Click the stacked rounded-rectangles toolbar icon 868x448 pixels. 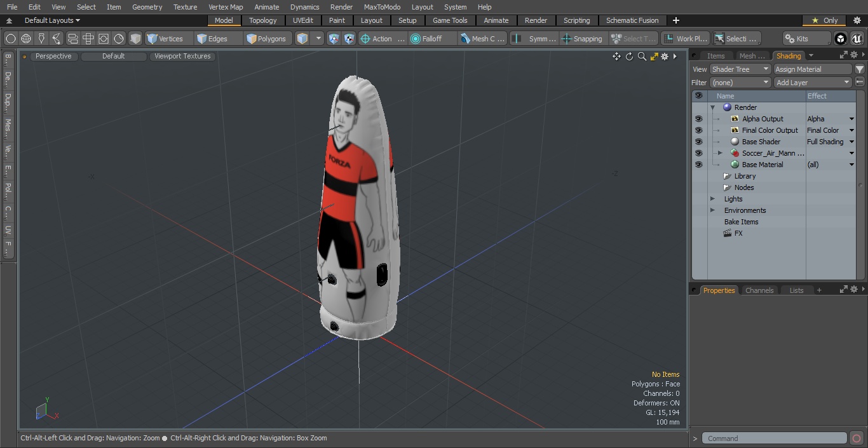(x=72, y=39)
